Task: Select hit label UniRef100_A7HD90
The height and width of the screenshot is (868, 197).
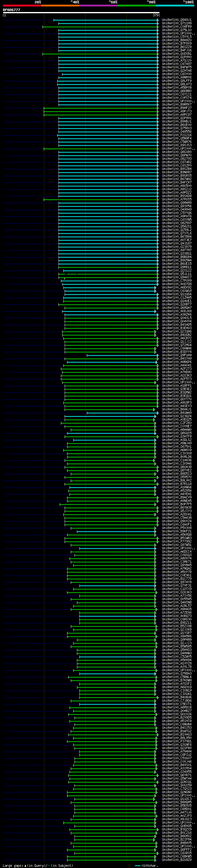Action: [176, 372]
